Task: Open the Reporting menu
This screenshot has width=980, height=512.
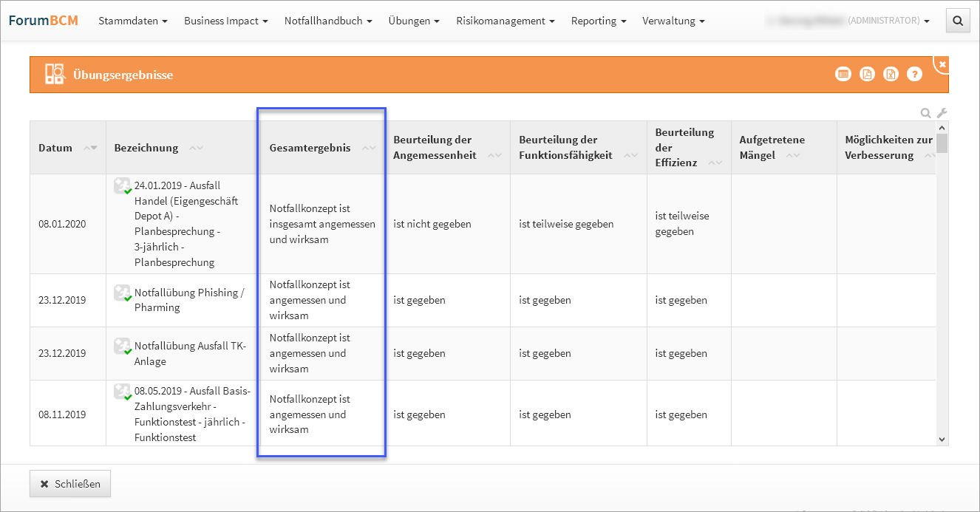Action: [x=598, y=21]
